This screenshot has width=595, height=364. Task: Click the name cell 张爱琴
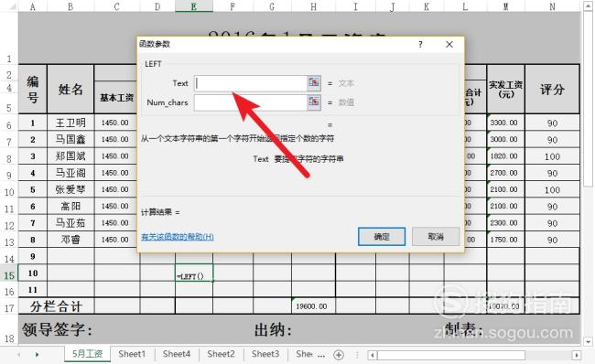click(x=70, y=189)
